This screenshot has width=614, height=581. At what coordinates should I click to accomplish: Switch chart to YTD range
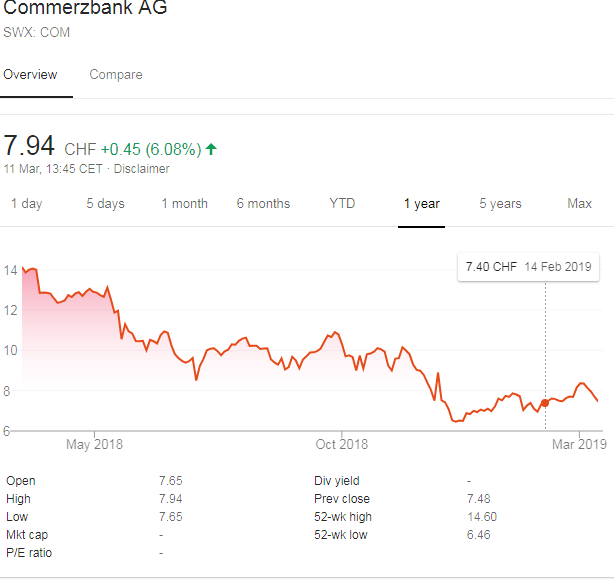pyautogui.click(x=342, y=204)
